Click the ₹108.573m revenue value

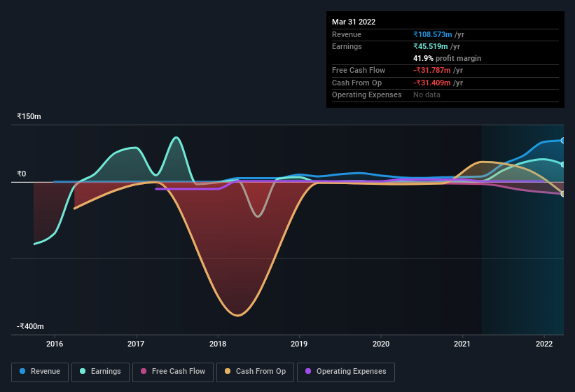(433, 34)
